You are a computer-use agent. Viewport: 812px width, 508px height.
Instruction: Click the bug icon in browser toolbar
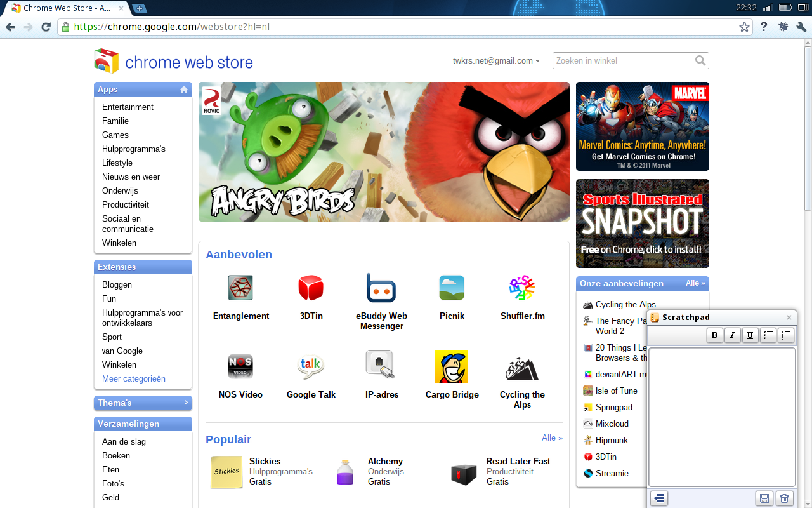(783, 27)
